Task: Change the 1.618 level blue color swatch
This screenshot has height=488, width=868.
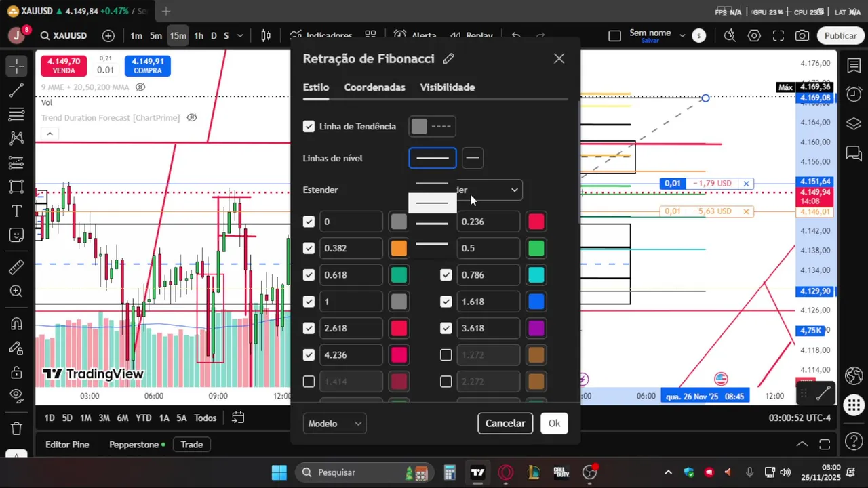Action: tap(536, 302)
